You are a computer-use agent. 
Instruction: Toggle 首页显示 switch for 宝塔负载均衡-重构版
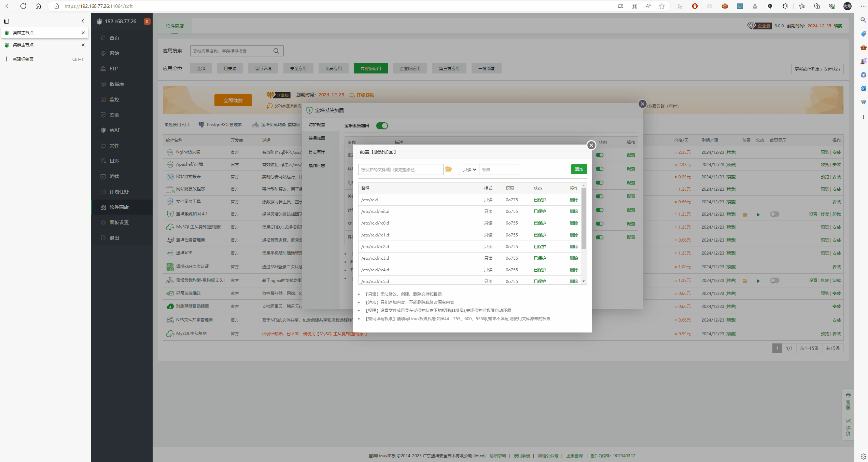(x=774, y=281)
